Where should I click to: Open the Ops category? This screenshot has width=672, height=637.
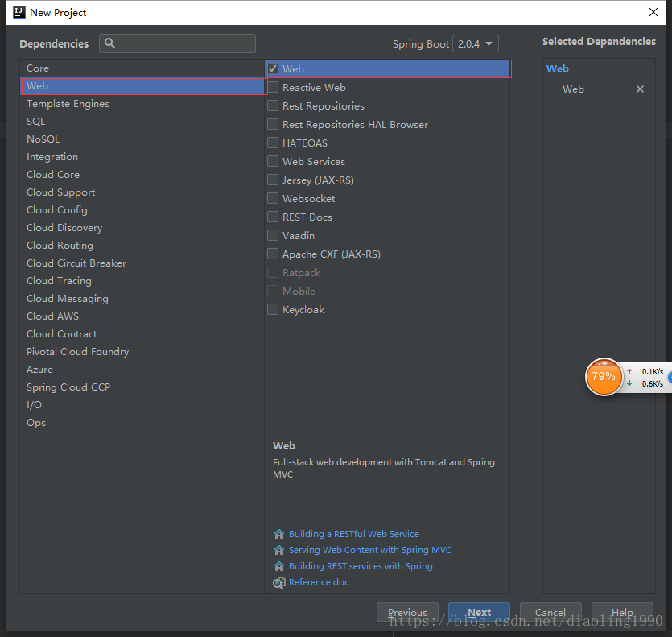click(x=142, y=423)
